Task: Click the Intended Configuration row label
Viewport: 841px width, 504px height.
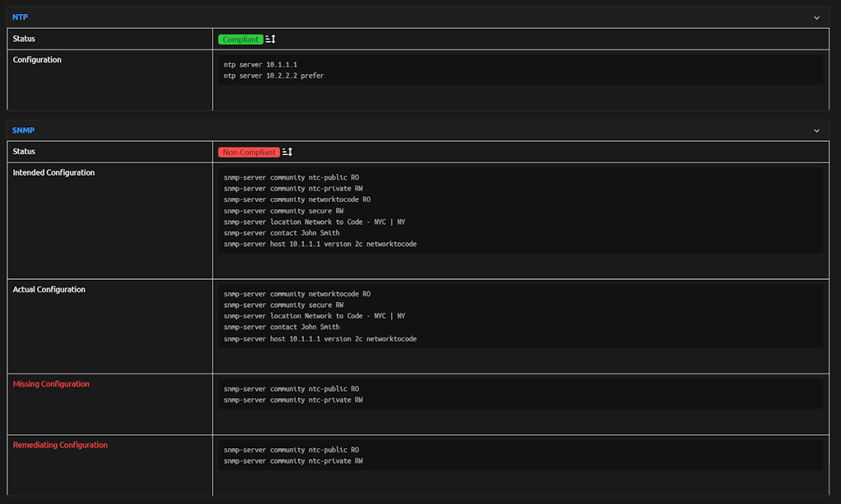Action: click(x=53, y=172)
